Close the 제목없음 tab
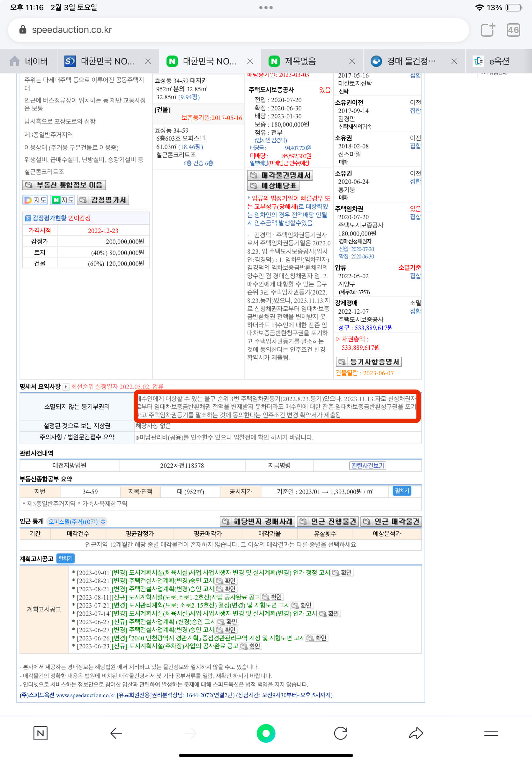 352,61
